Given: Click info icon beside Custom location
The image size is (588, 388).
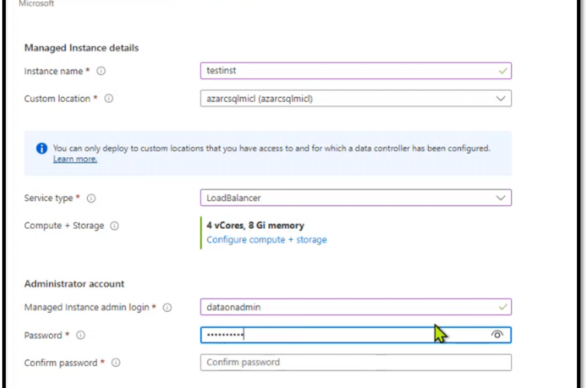Looking at the screenshot, I should coord(109,98).
